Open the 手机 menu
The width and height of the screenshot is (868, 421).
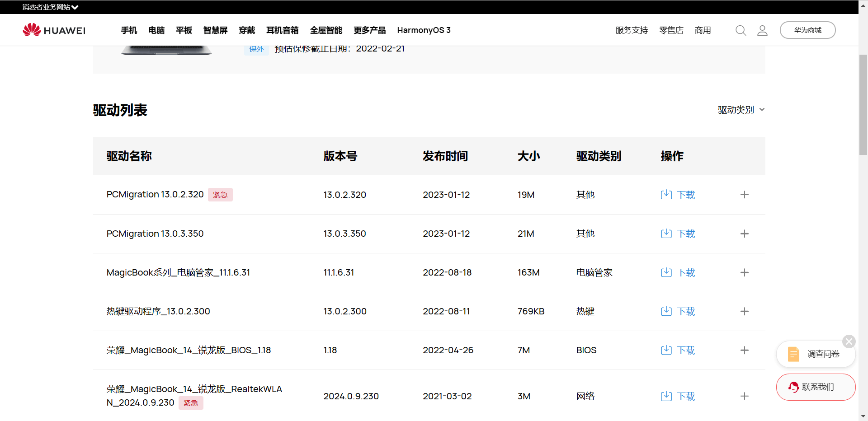point(129,30)
